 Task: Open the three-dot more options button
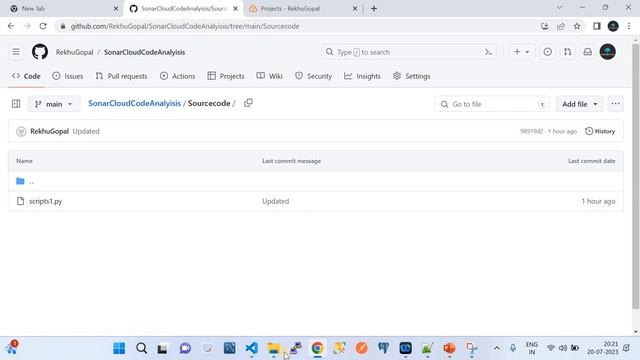(616, 104)
